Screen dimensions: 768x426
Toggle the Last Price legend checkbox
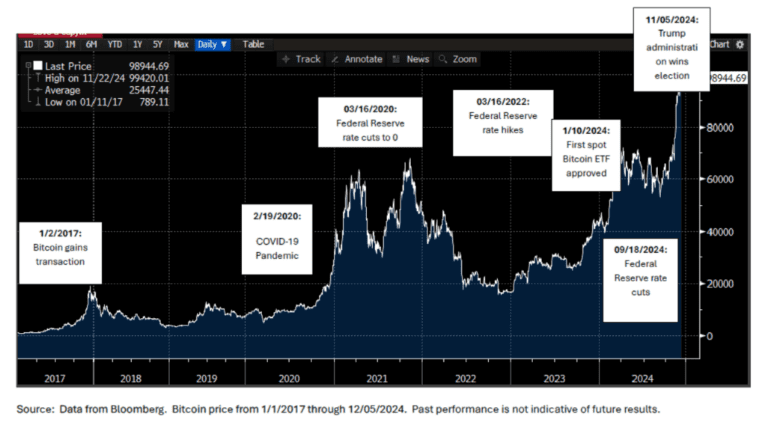37,65
